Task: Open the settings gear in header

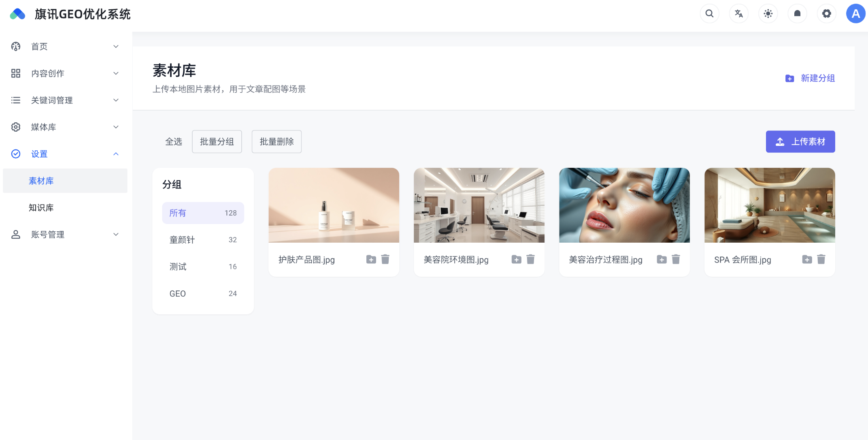Action: tap(826, 14)
